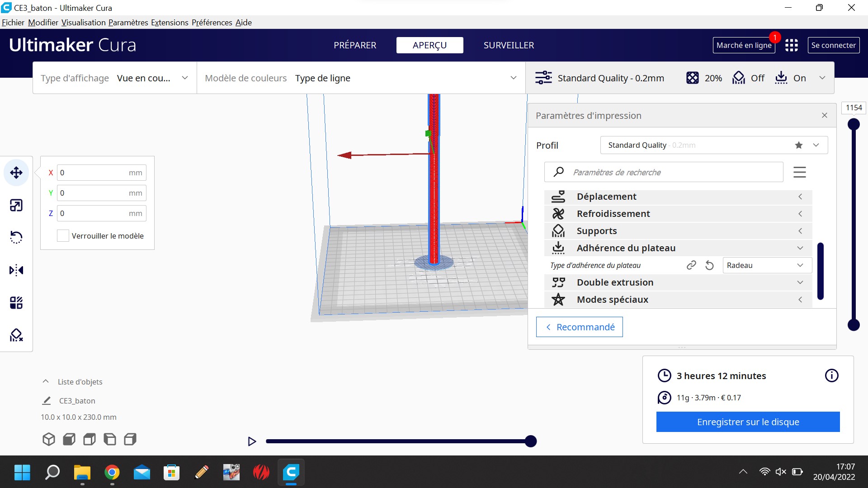Select the Move tool icon
The height and width of the screenshot is (488, 868).
tap(16, 173)
